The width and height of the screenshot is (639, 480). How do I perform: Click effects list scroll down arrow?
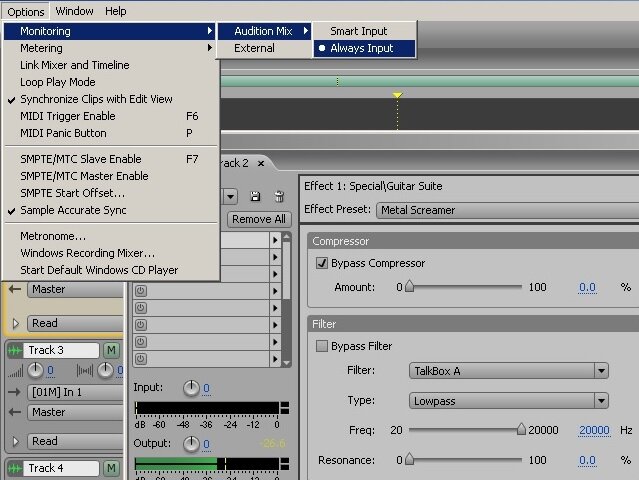286,363
